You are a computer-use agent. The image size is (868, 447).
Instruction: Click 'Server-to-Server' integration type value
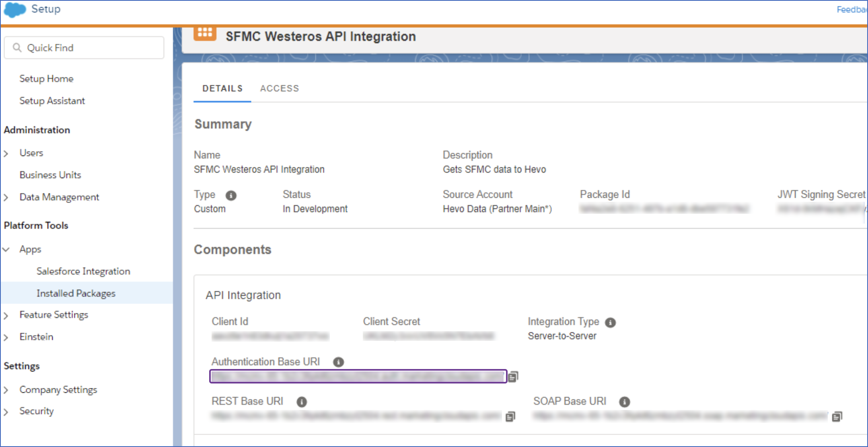[x=562, y=336]
